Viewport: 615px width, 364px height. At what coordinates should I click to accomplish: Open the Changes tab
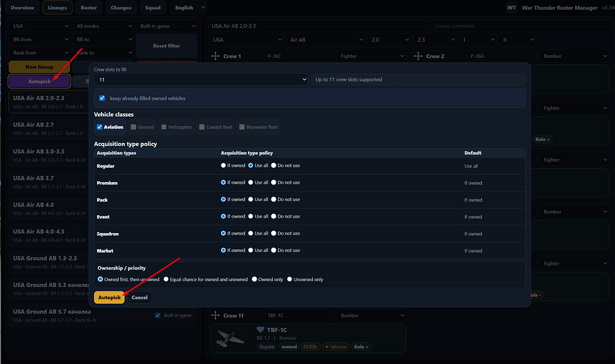[121, 7]
